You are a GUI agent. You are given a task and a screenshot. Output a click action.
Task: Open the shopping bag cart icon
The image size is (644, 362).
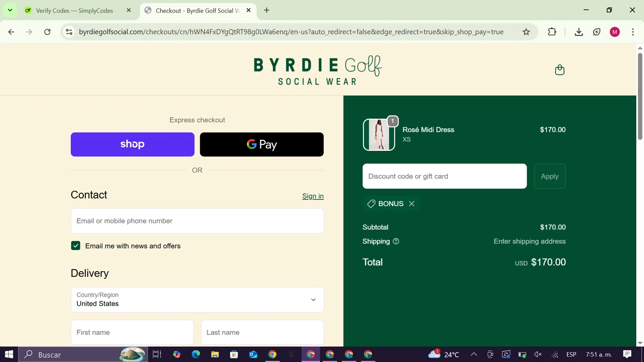tap(559, 70)
